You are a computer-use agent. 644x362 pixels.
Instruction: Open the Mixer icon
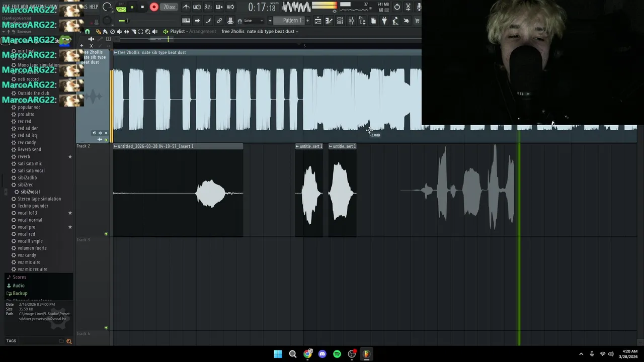coord(351,21)
